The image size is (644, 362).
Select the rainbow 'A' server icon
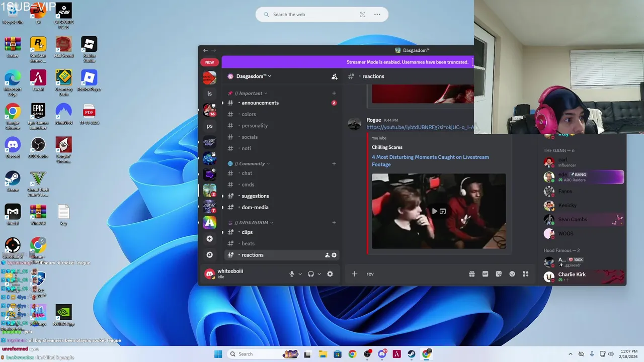(210, 222)
